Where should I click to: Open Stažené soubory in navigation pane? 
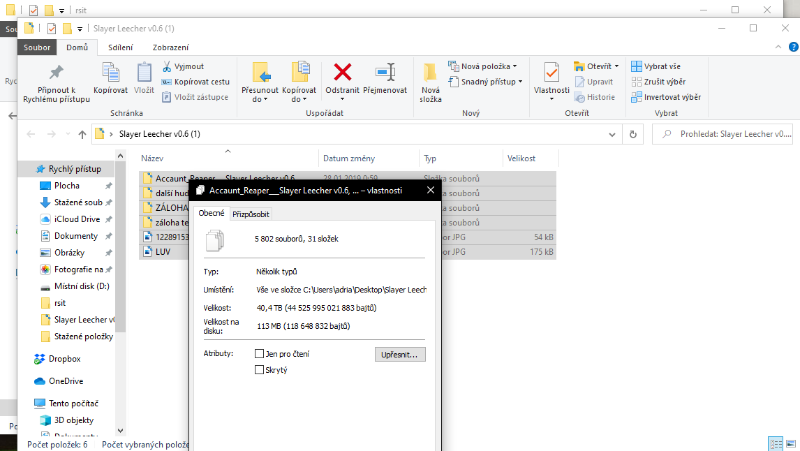[x=71, y=203]
